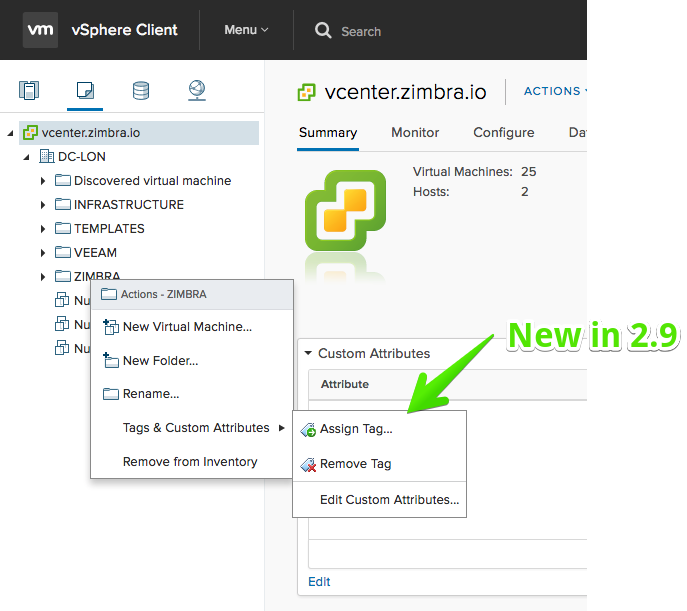This screenshot has width=687, height=611.
Task: Click the INFRASTRUCTURE folder icon
Action: [63, 204]
